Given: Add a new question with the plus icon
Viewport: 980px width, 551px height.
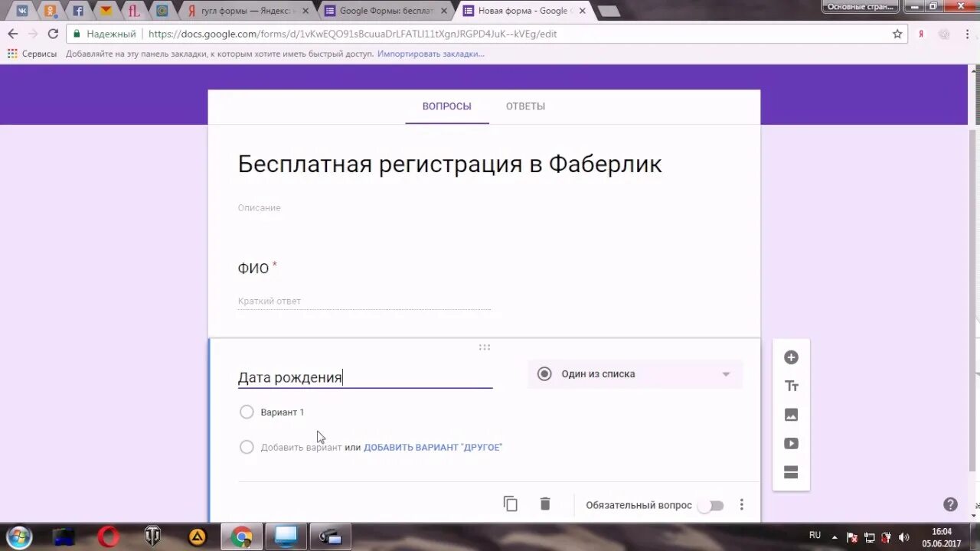Looking at the screenshot, I should coord(791,357).
